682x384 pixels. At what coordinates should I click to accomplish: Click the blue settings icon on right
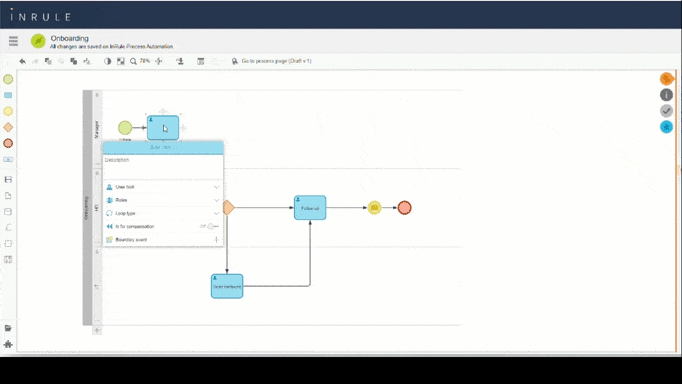(666, 127)
